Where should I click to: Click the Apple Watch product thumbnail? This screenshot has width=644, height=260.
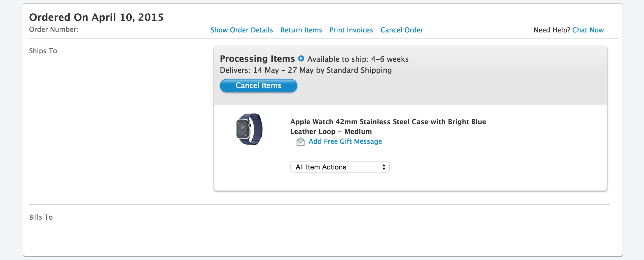click(x=249, y=129)
